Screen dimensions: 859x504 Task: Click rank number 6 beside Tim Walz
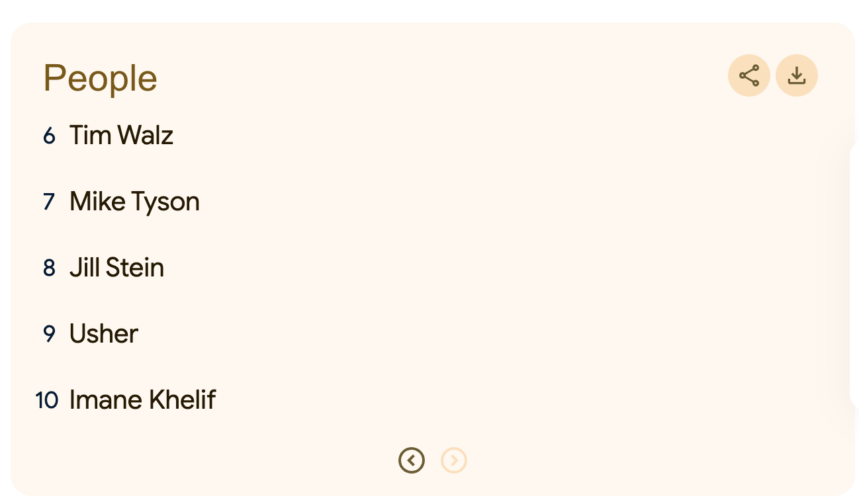point(50,136)
